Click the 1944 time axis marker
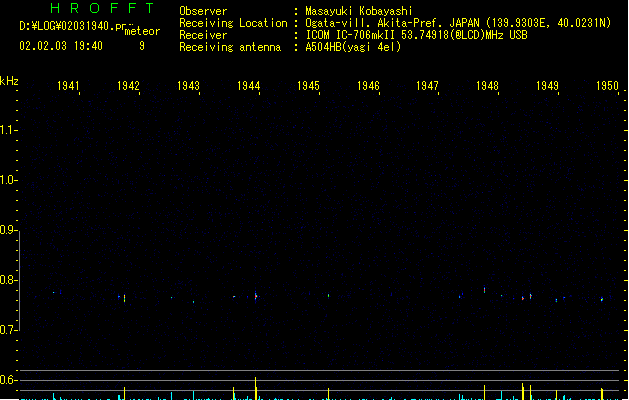Screen dimensions: 629x400 (x=248, y=86)
